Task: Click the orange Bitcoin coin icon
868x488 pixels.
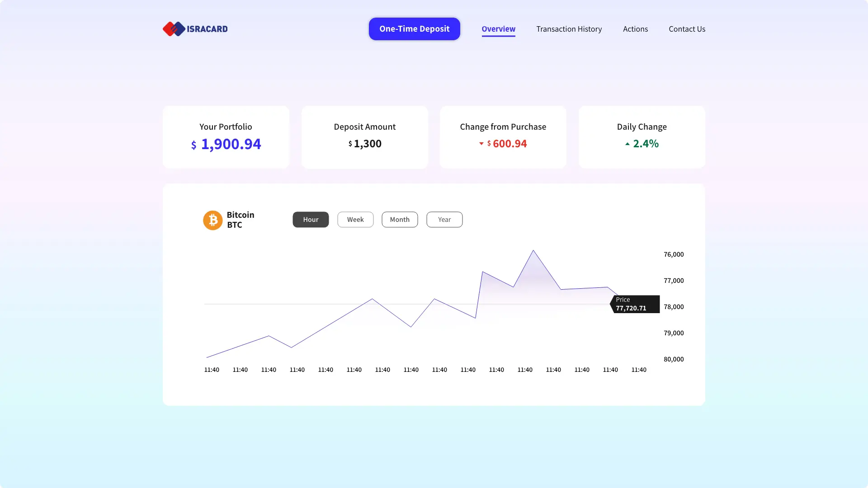Action: coord(212,220)
